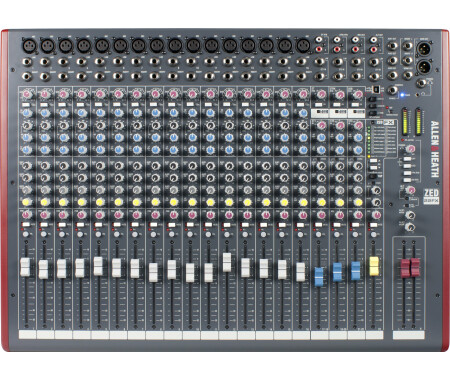Click the channel 1 fader cap
This screenshot has width=450, height=380.
tap(25, 267)
